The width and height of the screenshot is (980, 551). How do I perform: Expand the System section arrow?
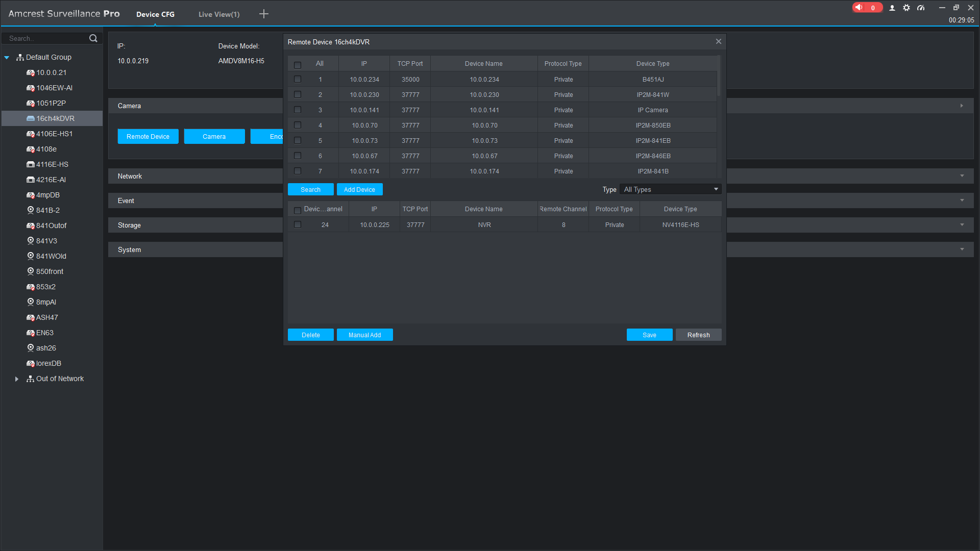coord(962,249)
